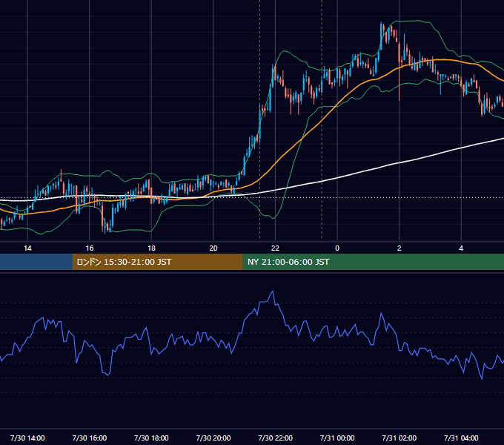Click hour label 16 on chart axis
The image size is (504, 445).
90,248
